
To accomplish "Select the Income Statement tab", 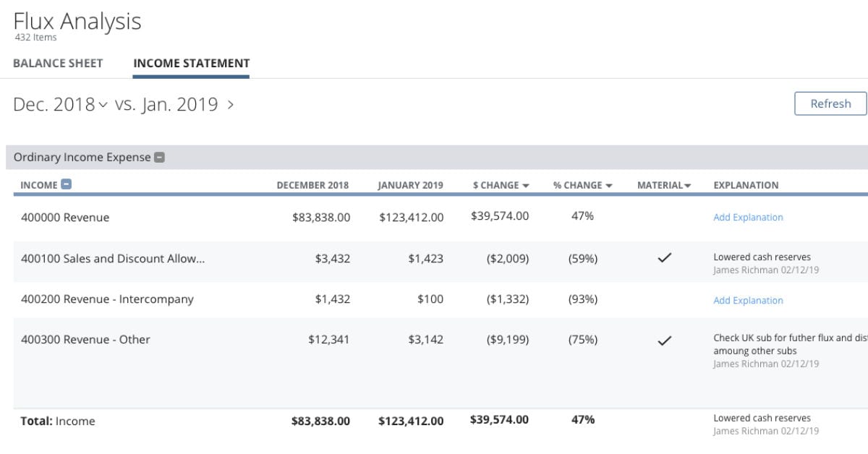I will coord(191,63).
